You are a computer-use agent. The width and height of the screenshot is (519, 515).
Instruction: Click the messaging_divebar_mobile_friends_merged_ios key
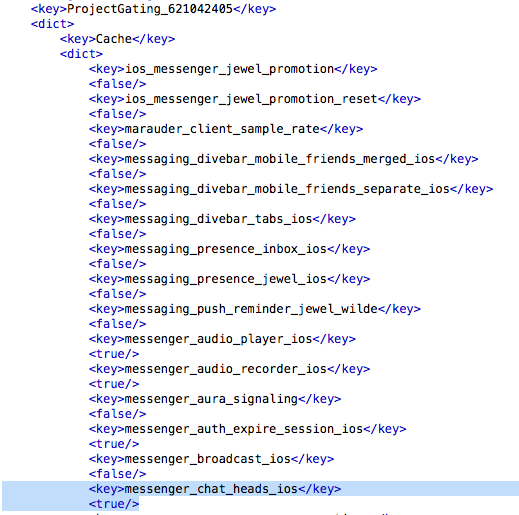tap(283, 159)
